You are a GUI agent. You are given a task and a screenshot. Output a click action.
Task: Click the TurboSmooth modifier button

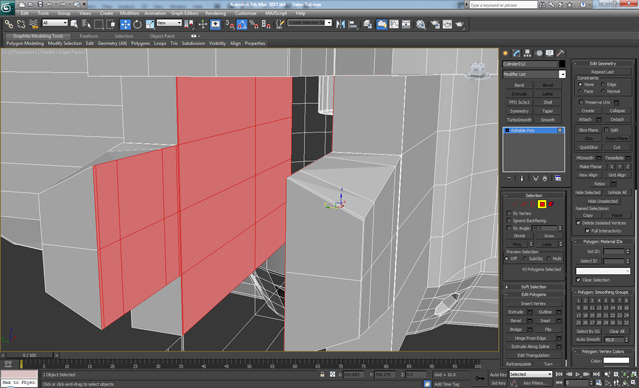[x=519, y=120]
